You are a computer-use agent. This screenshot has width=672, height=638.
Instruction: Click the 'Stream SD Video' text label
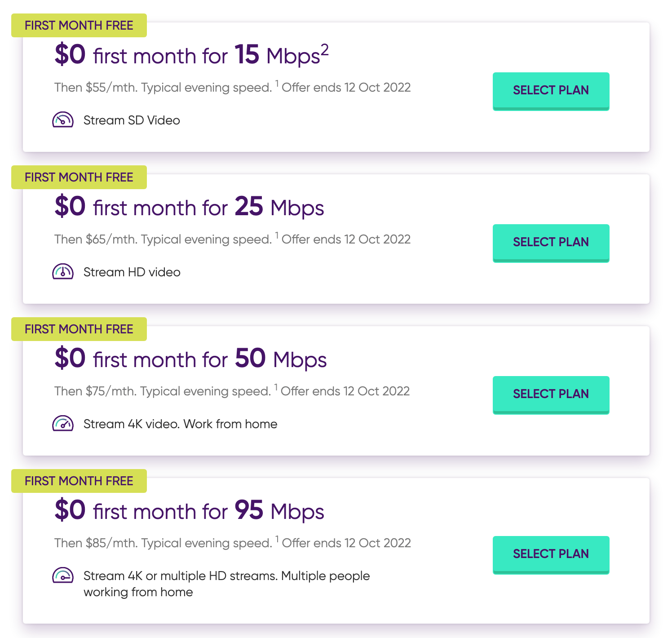(x=131, y=120)
